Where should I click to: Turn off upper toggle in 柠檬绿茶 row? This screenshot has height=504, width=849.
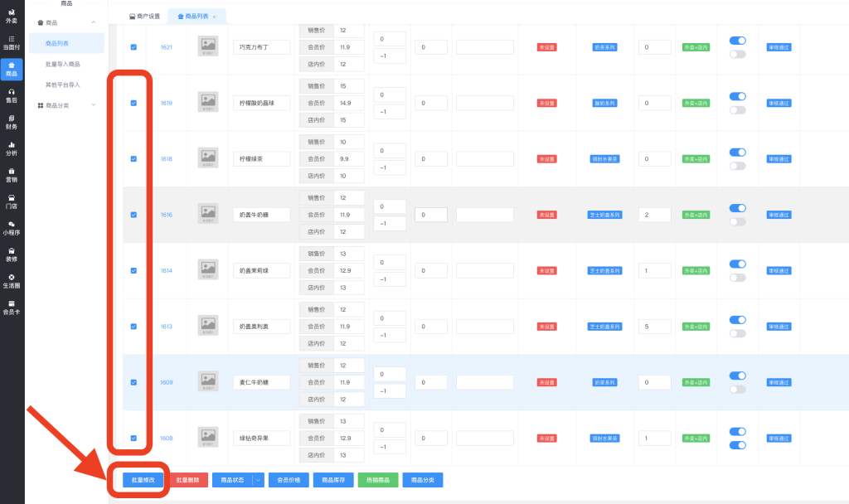point(737,152)
